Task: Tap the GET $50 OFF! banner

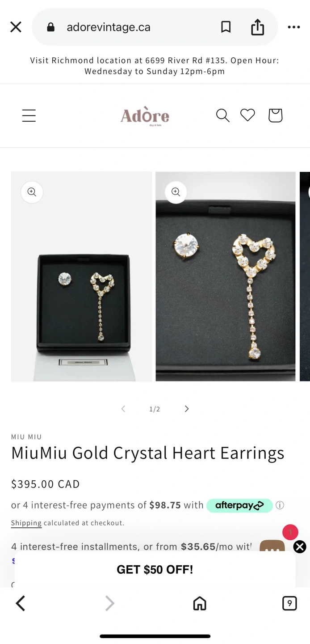Action: 155,569
